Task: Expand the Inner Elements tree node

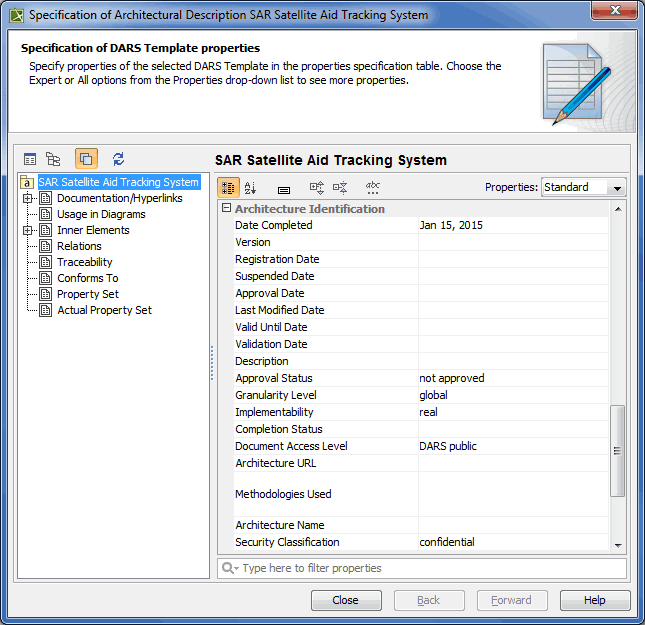Action: click(28, 230)
